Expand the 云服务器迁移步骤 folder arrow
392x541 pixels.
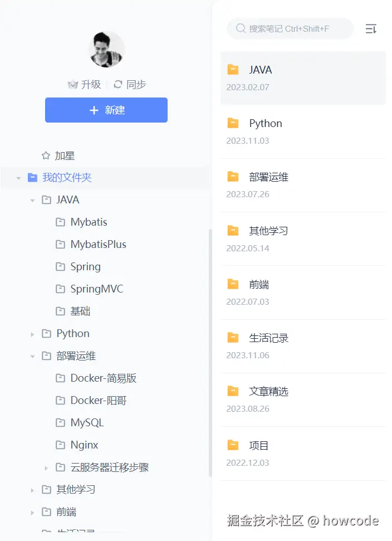[x=46, y=468]
